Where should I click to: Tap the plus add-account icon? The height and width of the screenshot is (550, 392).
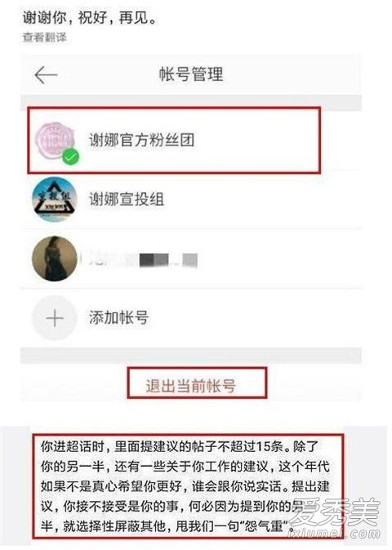55,318
